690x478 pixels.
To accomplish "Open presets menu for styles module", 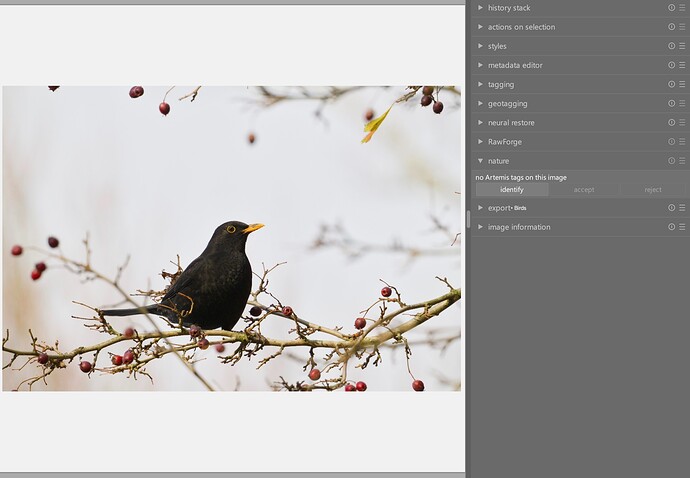I will pos(682,46).
